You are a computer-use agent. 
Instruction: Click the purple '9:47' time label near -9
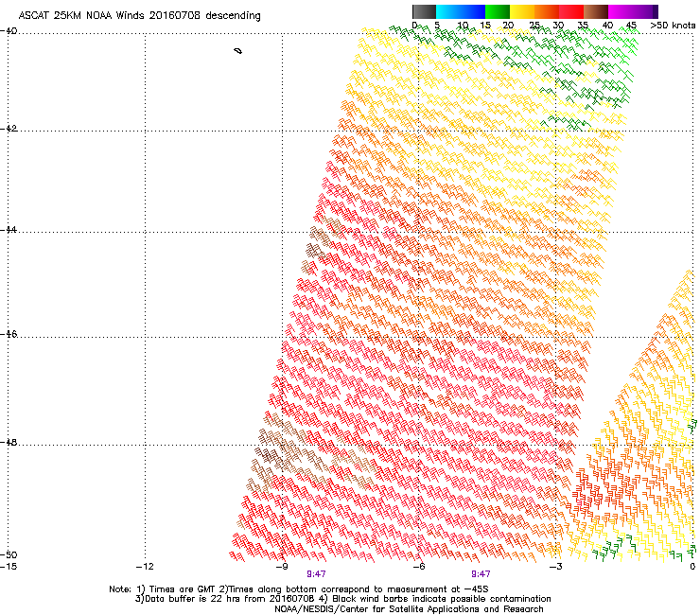click(x=316, y=574)
